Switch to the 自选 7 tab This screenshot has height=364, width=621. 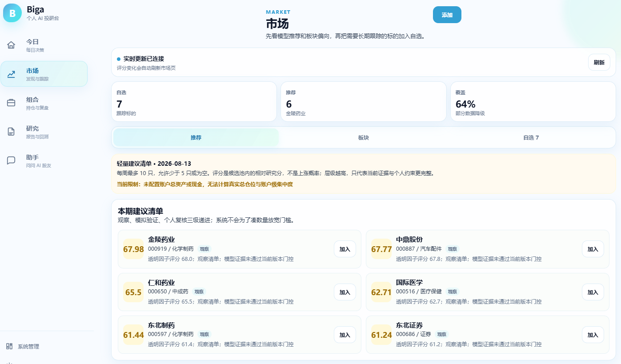pos(531,137)
